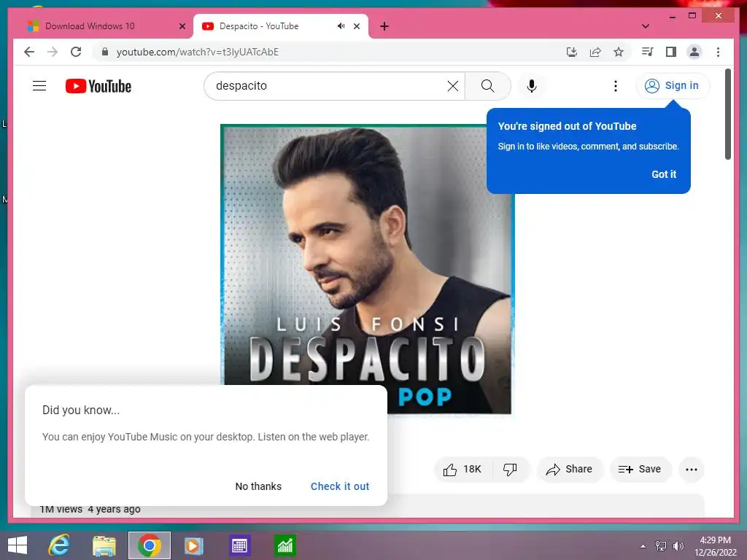
Task: Open purple calendar app in taskbar
Action: tap(239, 545)
